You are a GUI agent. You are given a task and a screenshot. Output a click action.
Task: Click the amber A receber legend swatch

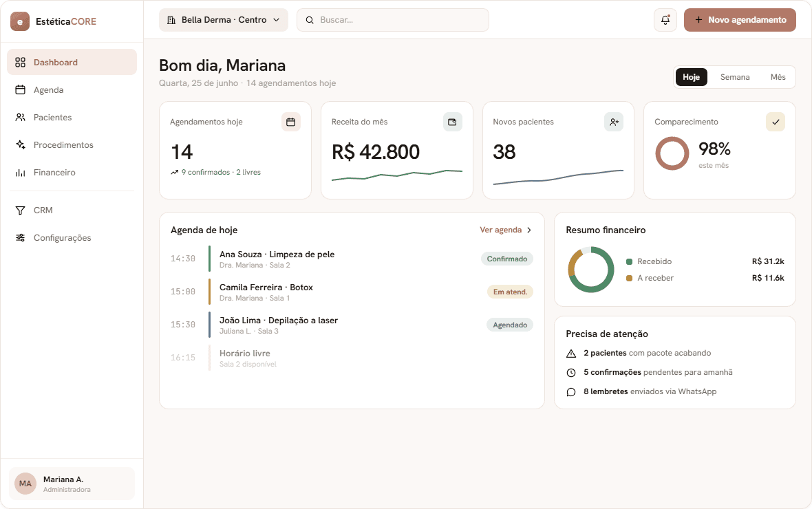click(629, 278)
